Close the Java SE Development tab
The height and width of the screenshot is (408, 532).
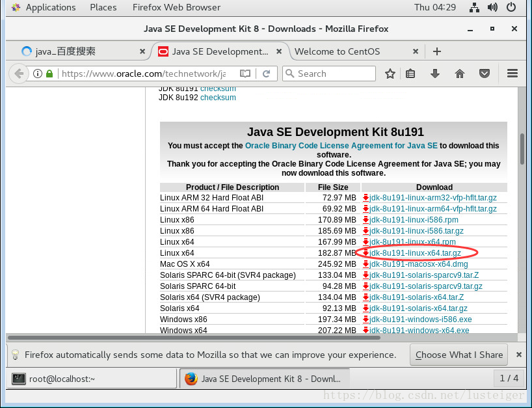pos(279,51)
